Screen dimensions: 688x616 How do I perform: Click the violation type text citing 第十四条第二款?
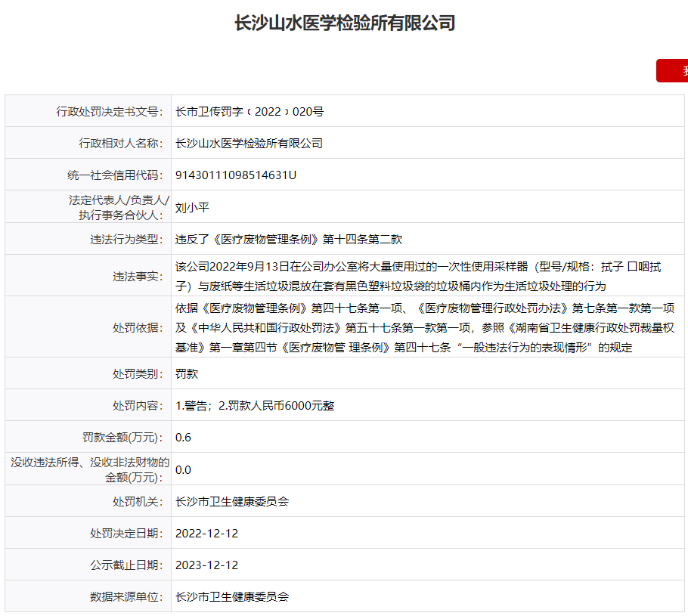289,239
